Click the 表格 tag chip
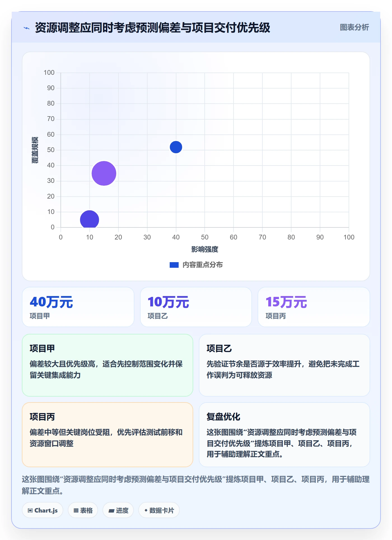This screenshot has height=540, width=392. click(83, 510)
